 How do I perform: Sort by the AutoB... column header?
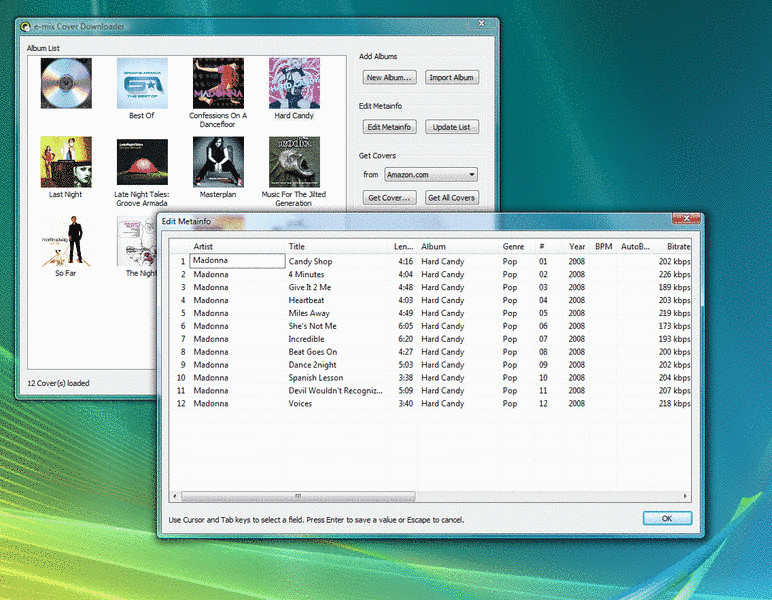635,246
